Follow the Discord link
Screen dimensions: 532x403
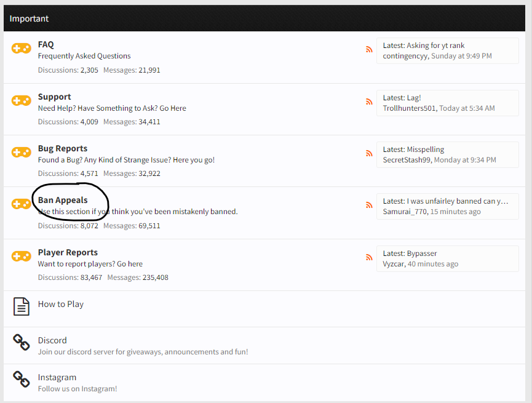pyautogui.click(x=52, y=340)
